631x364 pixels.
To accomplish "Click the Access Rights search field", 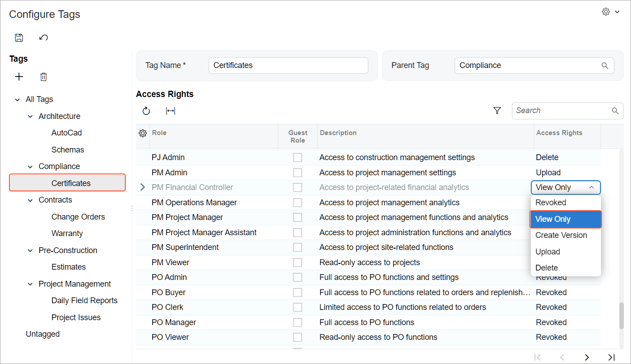I will [562, 110].
